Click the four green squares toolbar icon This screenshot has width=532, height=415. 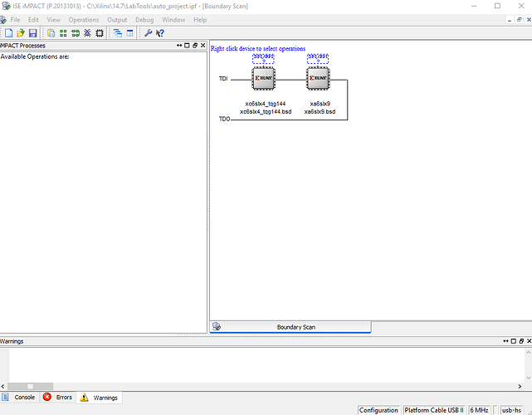click(x=63, y=33)
